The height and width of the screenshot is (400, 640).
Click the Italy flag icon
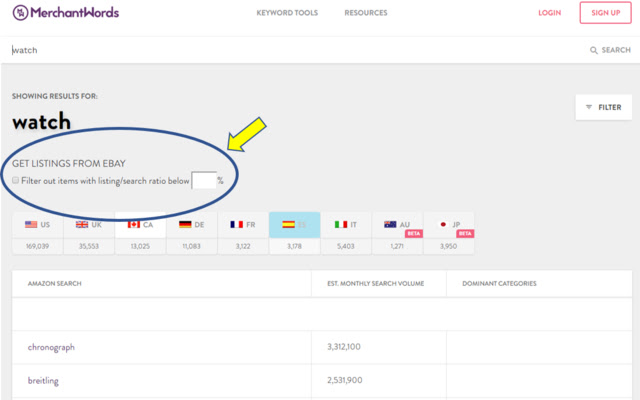pos(341,224)
